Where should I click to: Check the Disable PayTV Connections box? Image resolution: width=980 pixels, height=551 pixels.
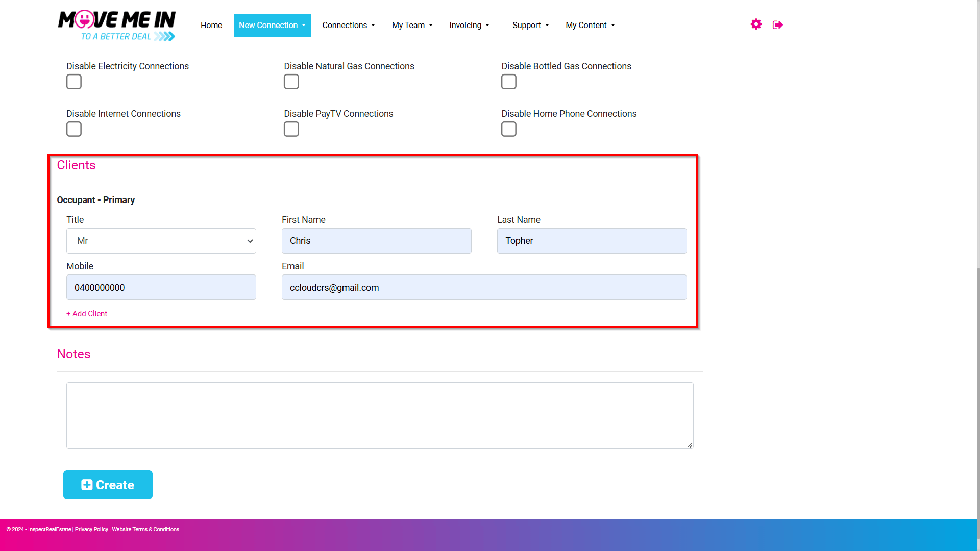point(291,129)
